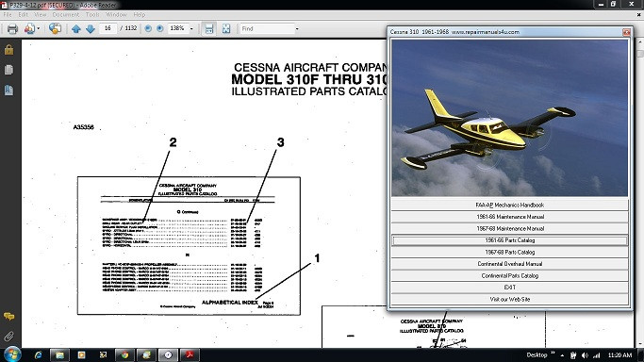Click the zoom out round button
Image resolution: width=644 pixels, height=362 pixels.
148,28
